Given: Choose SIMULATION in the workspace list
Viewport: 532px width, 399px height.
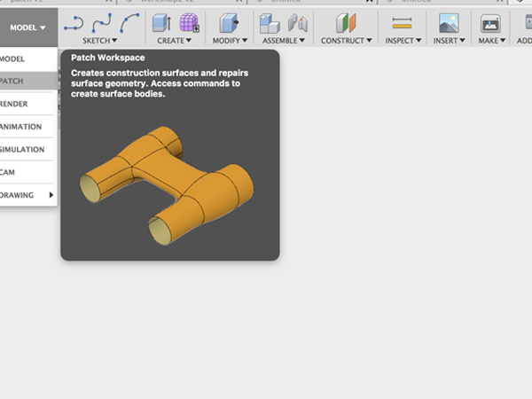Looking at the screenshot, I should pyautogui.click(x=28, y=149).
